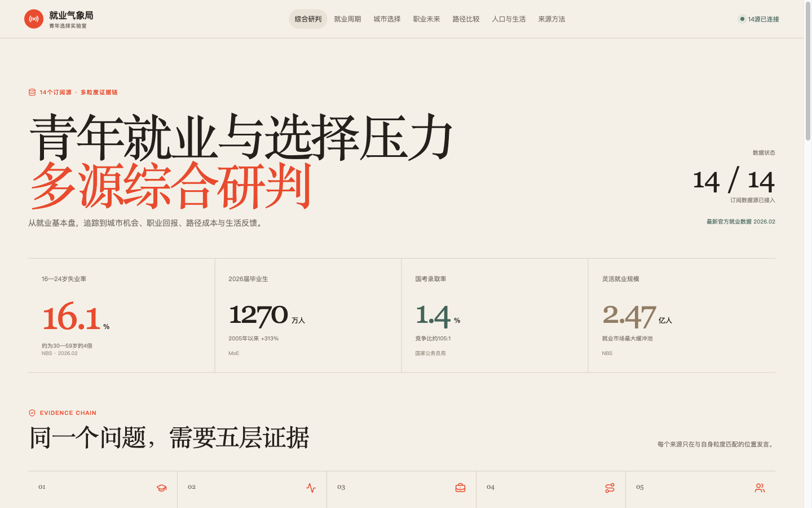
Task: Click the 14个订阅源 · 多粒度证据链 tagline
Action: click(78, 93)
